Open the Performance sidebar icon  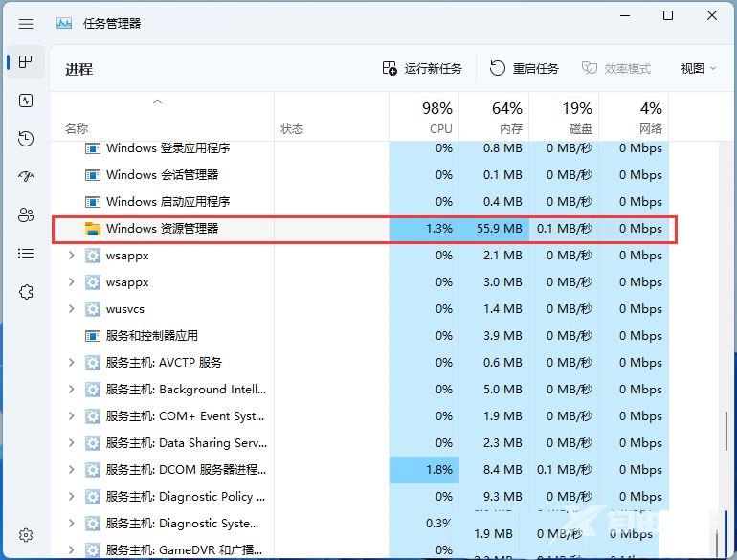[x=26, y=101]
